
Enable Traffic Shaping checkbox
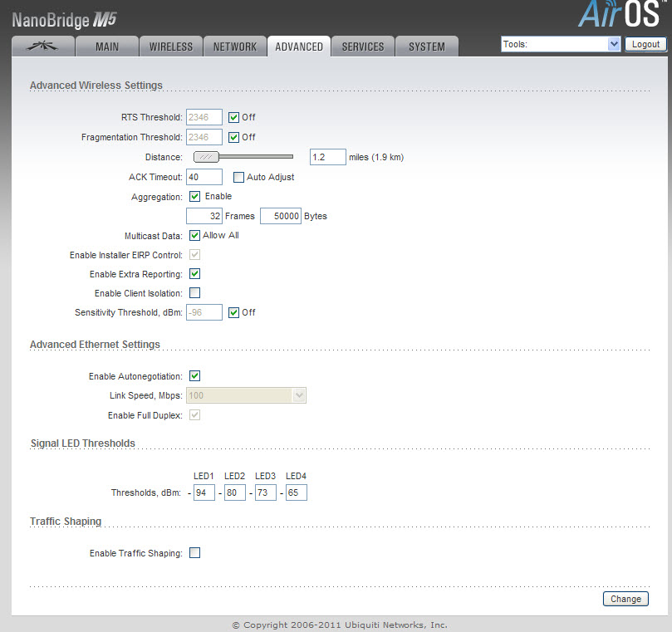[x=194, y=553]
